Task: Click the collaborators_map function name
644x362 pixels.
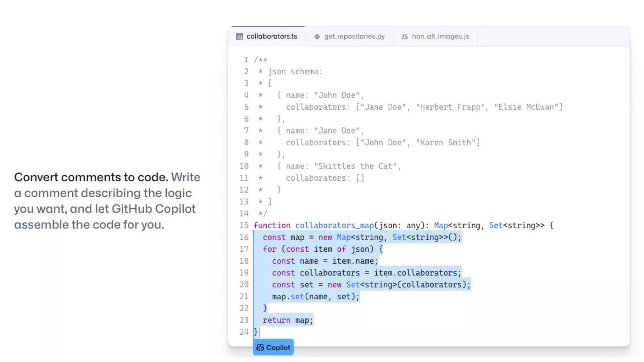Action: point(334,225)
